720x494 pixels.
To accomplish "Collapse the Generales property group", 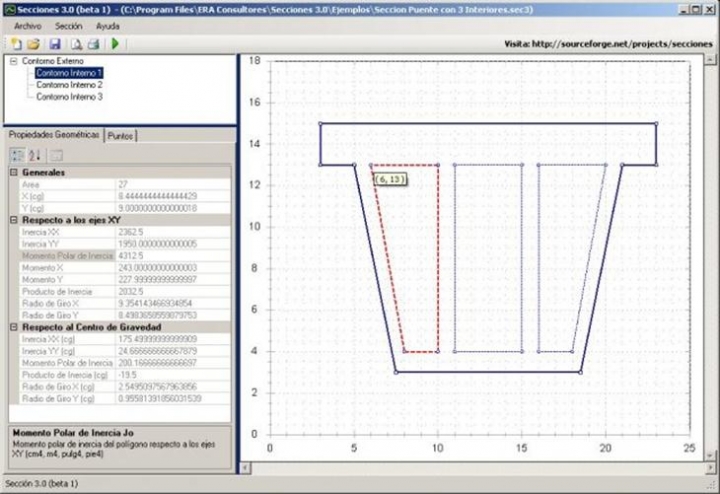I will tap(14, 172).
